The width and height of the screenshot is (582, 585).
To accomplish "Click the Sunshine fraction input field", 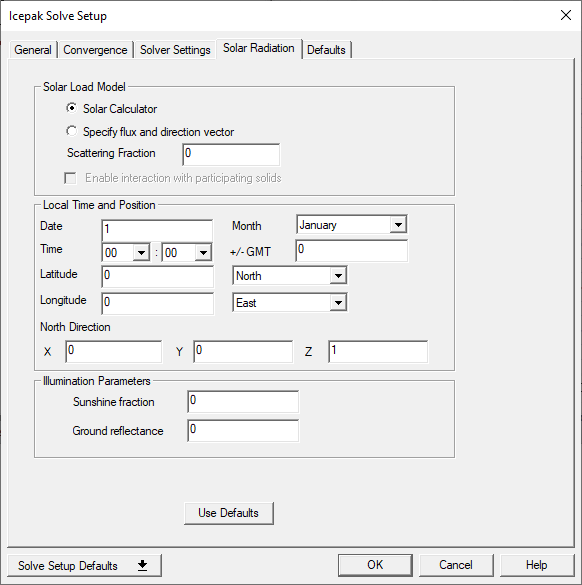I will (243, 402).
